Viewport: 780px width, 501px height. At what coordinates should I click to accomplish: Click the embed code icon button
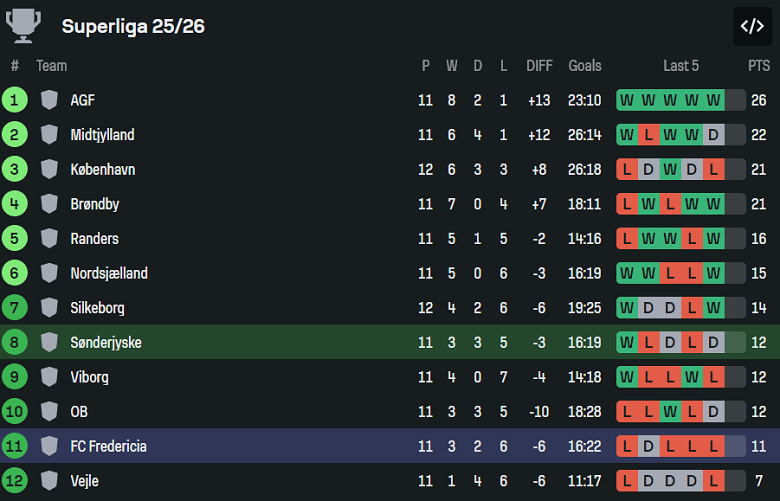click(x=752, y=27)
